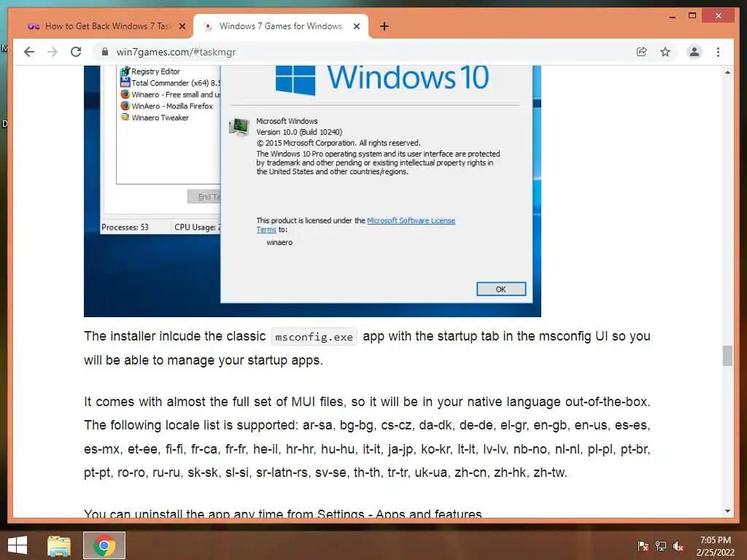Image resolution: width=747 pixels, height=560 pixels.
Task: Click the scrollbar down arrow
Action: tap(727, 511)
